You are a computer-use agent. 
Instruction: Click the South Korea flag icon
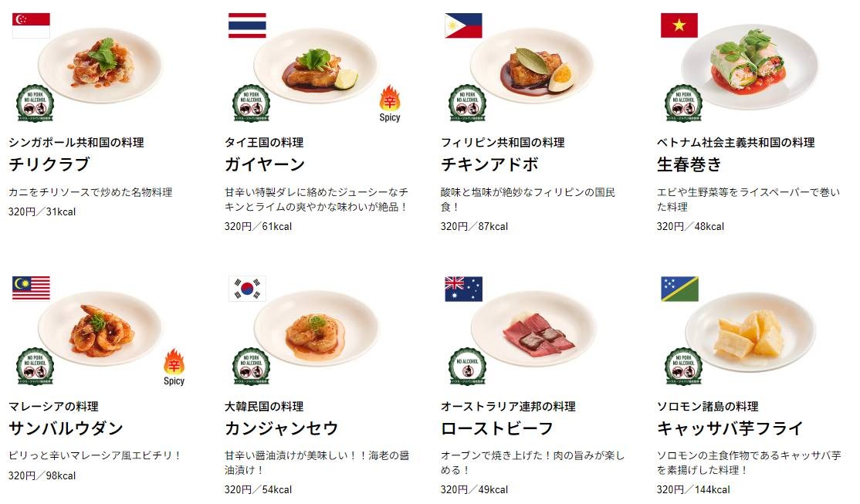[x=247, y=289]
